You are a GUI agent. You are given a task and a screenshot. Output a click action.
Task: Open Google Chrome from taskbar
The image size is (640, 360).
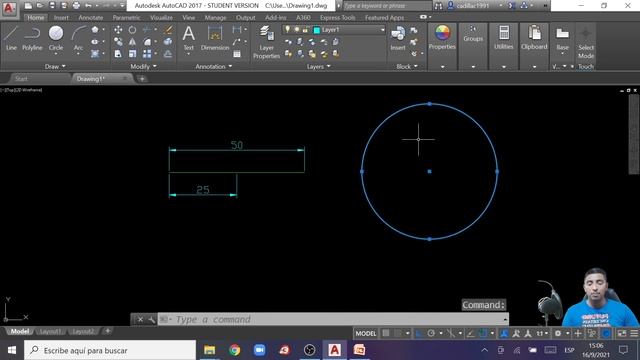point(234,350)
